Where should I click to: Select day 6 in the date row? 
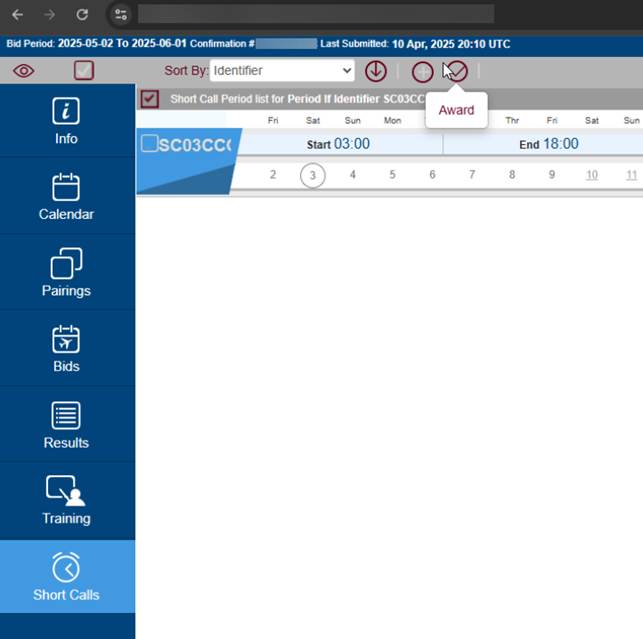click(x=432, y=175)
